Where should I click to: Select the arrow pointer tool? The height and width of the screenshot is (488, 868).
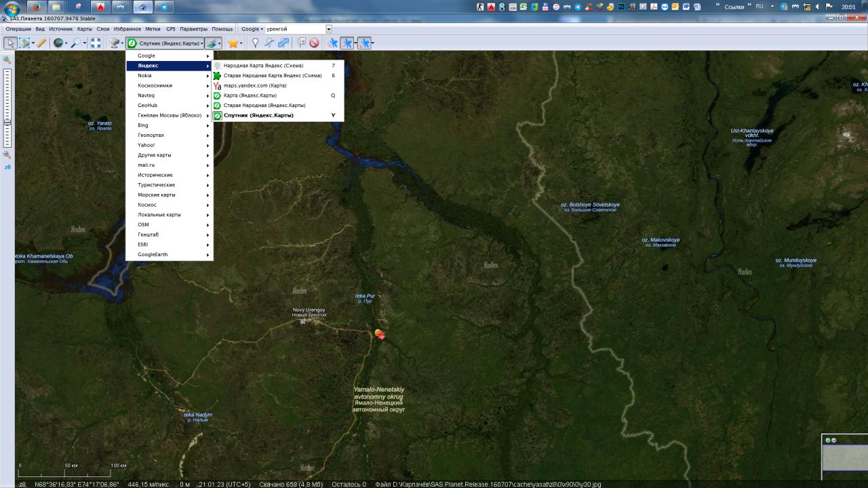click(10, 43)
